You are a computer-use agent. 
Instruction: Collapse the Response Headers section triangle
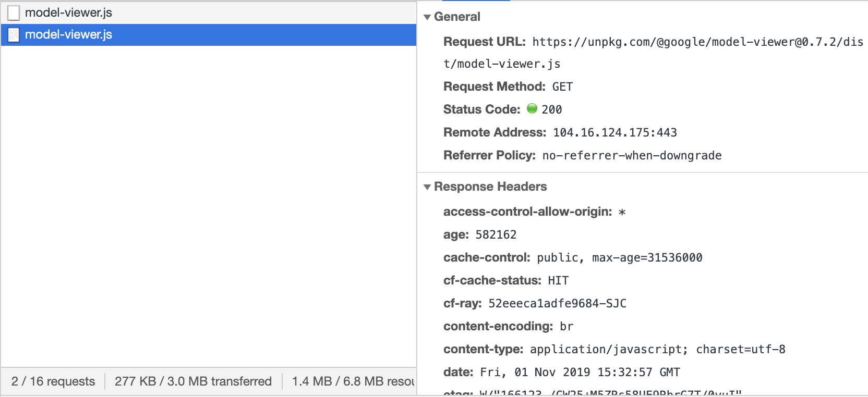(427, 187)
